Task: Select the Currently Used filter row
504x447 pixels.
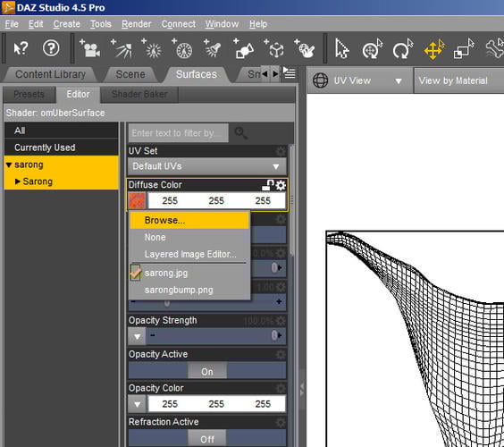Action: click(61, 148)
